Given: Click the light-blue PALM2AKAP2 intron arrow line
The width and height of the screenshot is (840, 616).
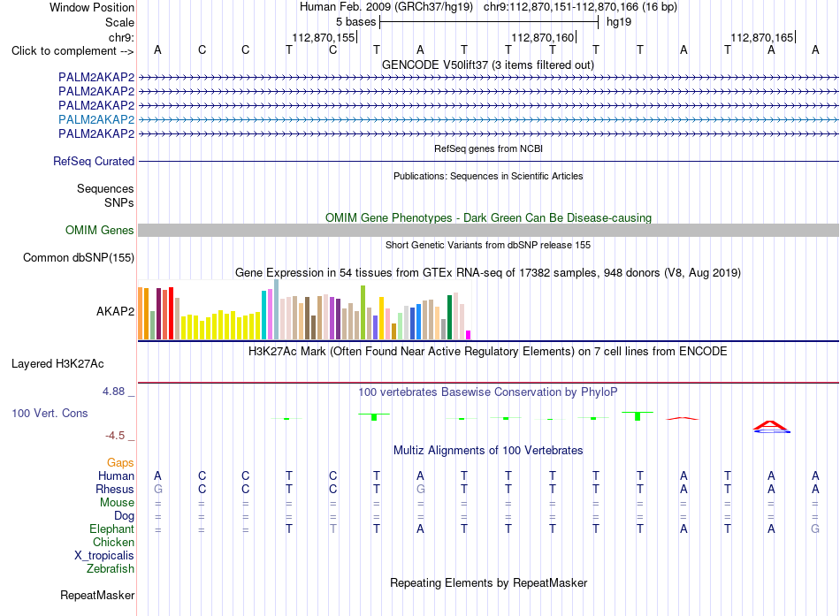Looking at the screenshot, I should click(x=489, y=119).
